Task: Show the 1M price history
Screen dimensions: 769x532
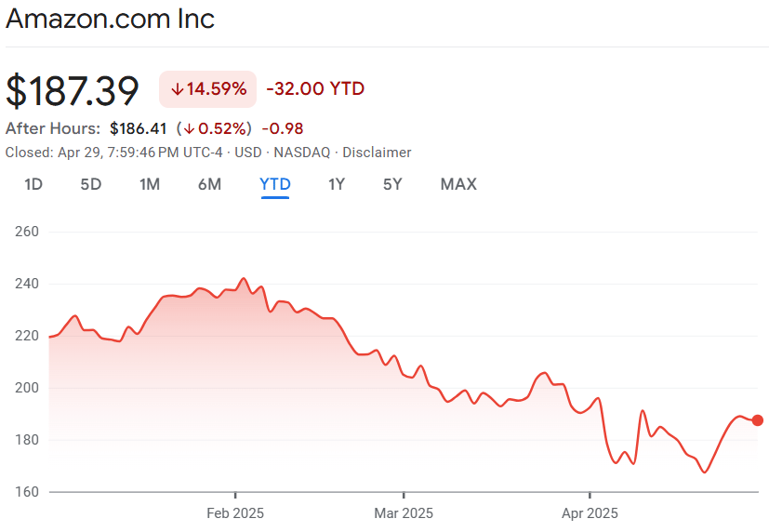Action: coord(149,184)
